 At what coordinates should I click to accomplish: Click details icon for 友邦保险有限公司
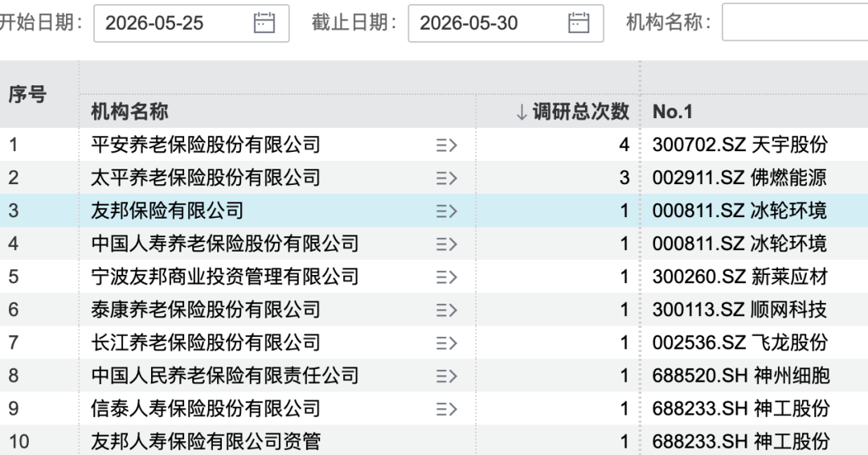click(x=446, y=211)
